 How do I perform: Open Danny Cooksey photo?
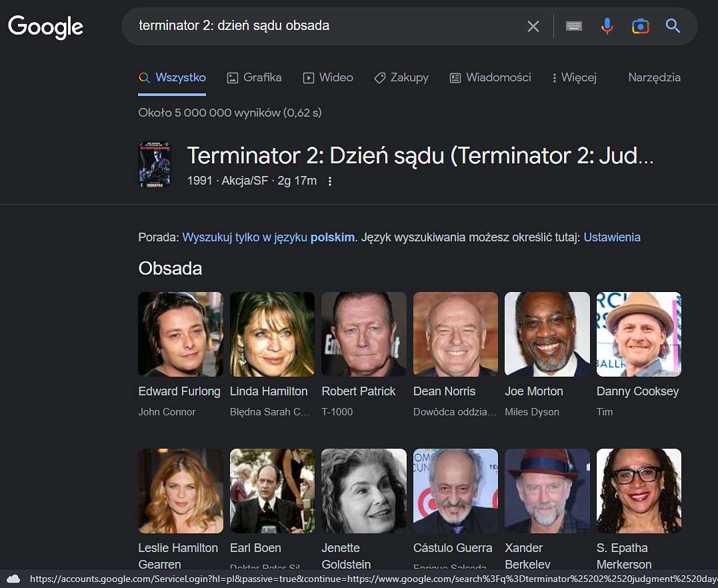coord(638,334)
